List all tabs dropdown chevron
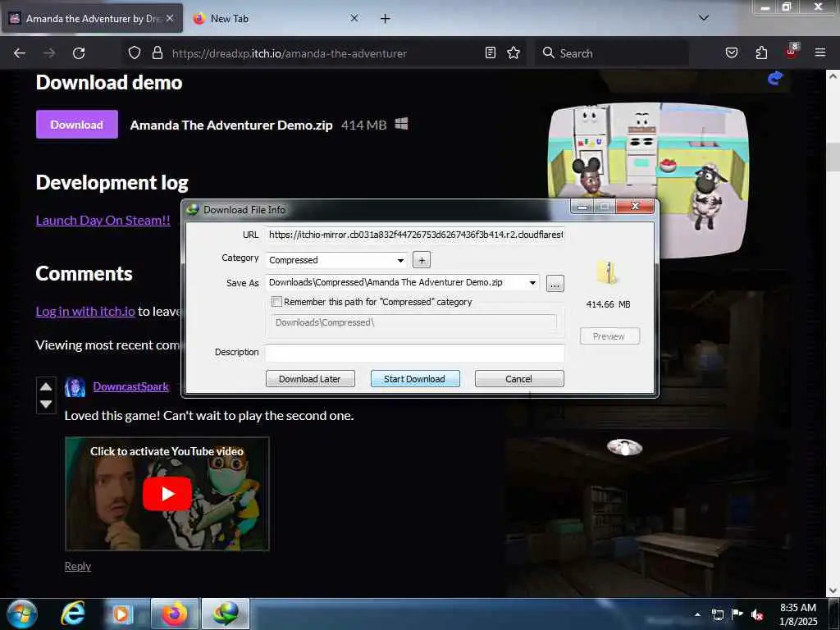Screen dimensions: 840x630 (x=704, y=18)
